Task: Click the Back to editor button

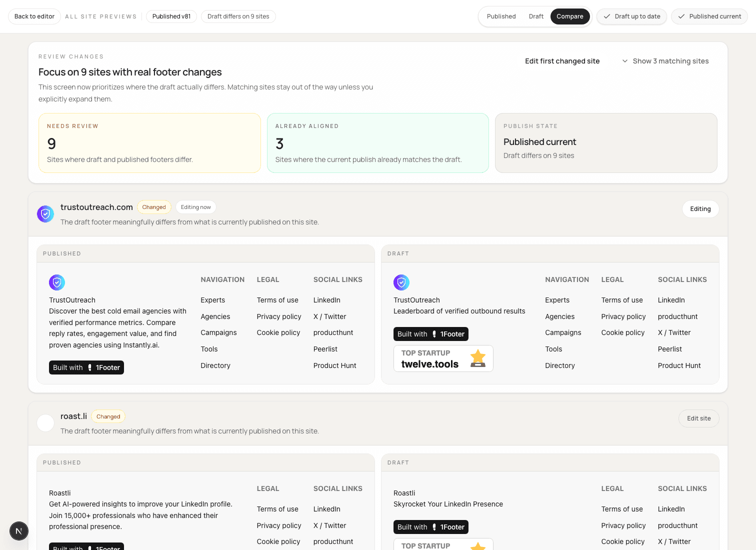Action: [x=34, y=16]
